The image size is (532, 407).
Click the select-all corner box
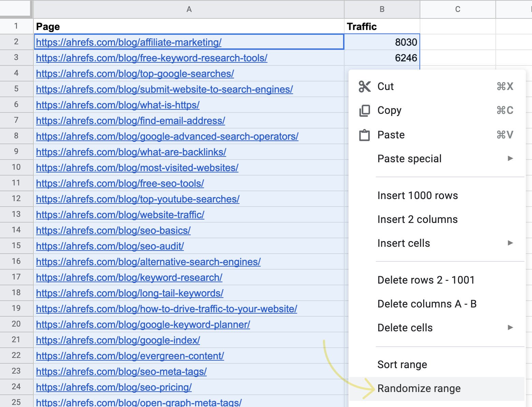point(15,9)
